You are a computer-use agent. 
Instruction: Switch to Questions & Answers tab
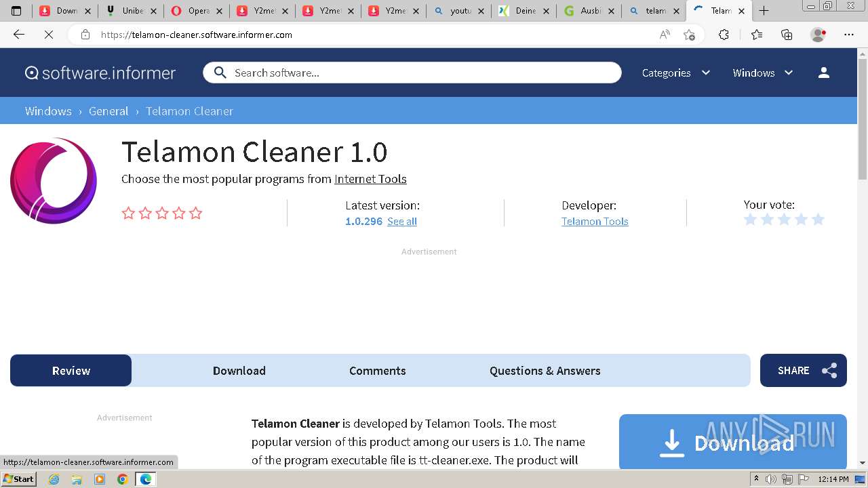click(x=545, y=371)
